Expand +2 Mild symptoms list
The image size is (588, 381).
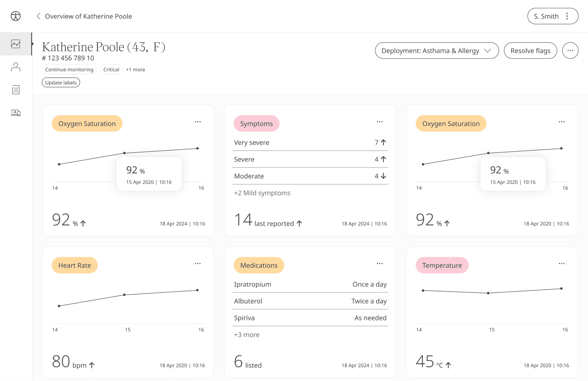pos(262,193)
